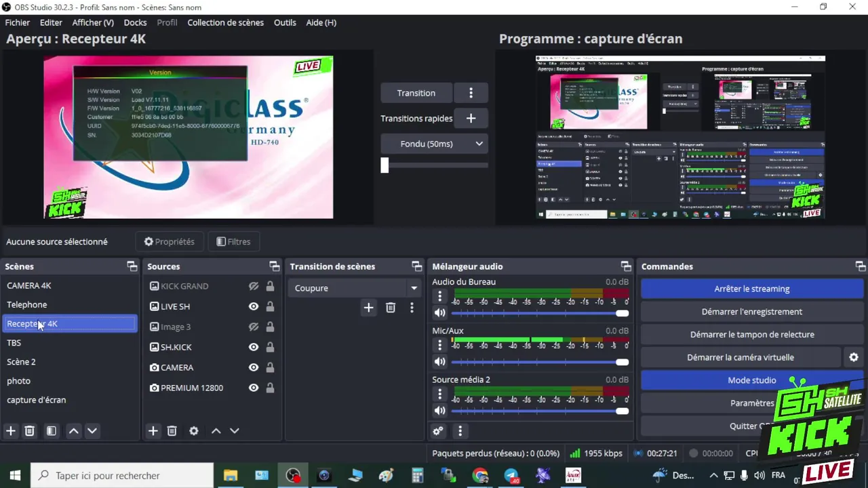Open scene transition options three-dot menu
This screenshot has width=868, height=488.
point(412,308)
